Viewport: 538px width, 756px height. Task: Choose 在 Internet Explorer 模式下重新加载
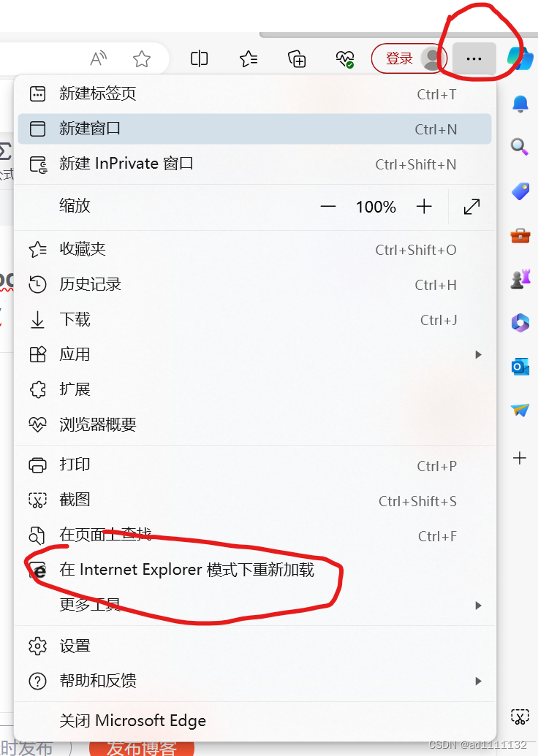[x=255, y=570]
